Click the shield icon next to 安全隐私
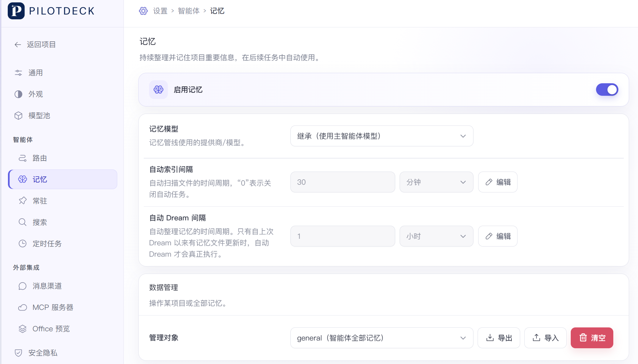The image size is (638, 364). point(18,353)
